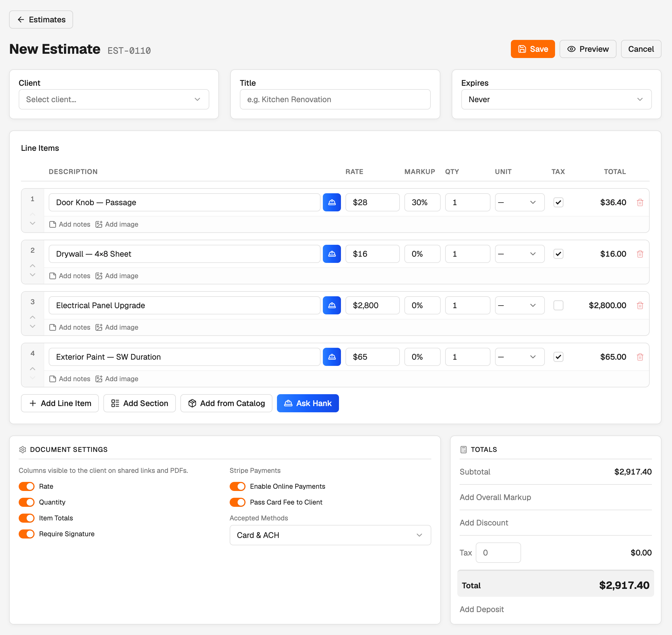Add notes to Drywall line item

click(x=70, y=276)
